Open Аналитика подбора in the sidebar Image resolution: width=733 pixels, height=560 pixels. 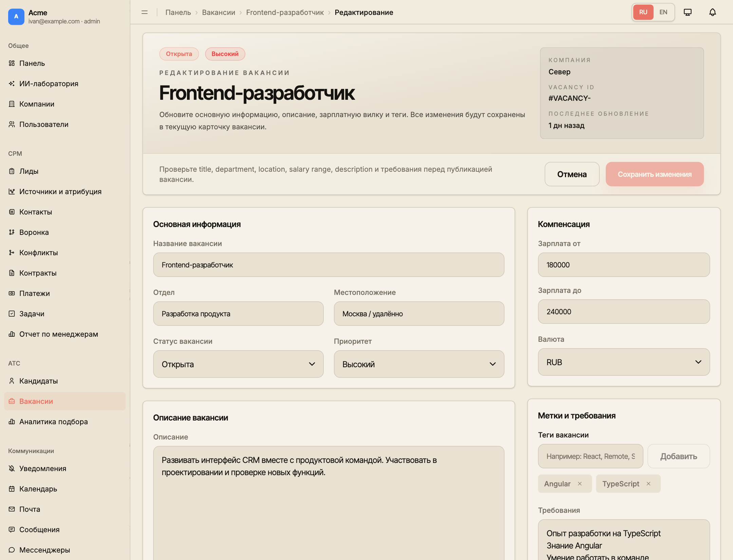pos(64,422)
